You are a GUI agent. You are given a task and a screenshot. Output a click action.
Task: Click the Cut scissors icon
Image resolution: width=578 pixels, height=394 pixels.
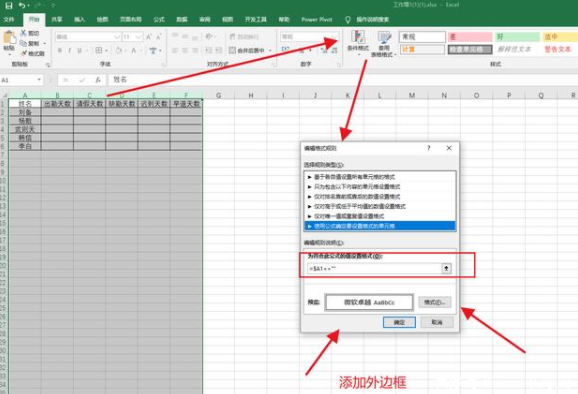pyautogui.click(x=24, y=33)
